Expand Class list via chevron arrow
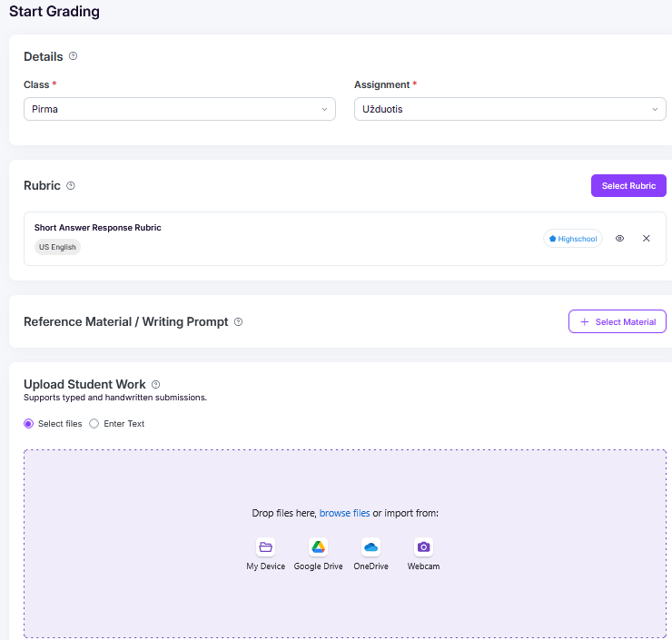 pyautogui.click(x=325, y=110)
